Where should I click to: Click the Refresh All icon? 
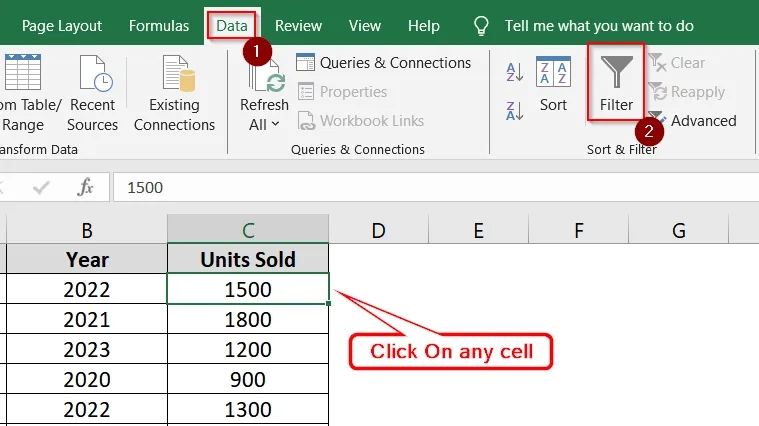(x=265, y=76)
